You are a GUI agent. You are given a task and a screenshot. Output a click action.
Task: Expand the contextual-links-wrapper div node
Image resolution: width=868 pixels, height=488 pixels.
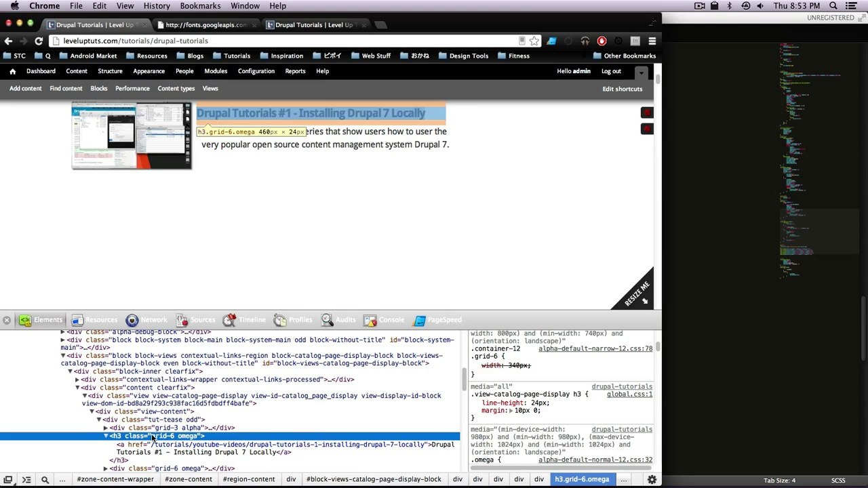click(x=77, y=380)
